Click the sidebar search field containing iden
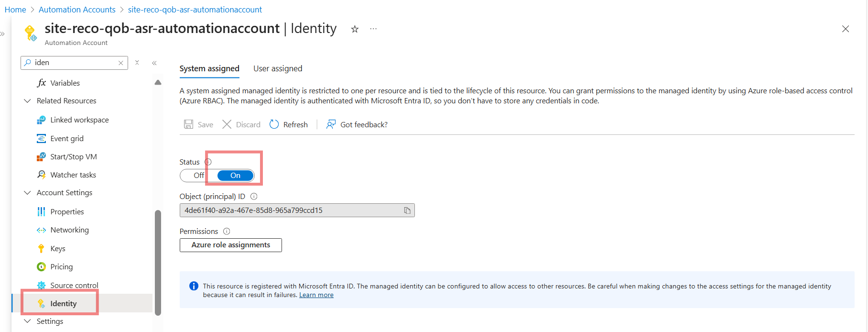This screenshot has width=868, height=332. 75,63
